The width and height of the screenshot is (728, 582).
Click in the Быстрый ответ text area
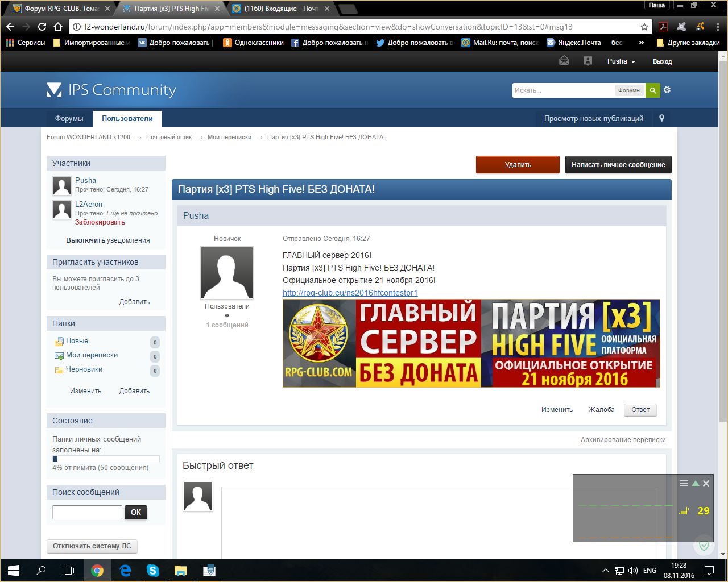tap(440, 523)
